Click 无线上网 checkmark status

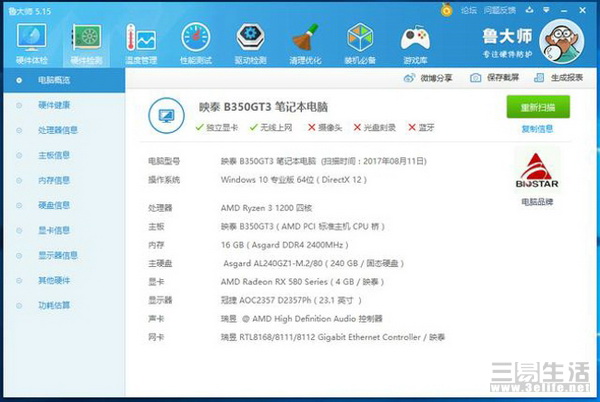pyautogui.click(x=271, y=127)
